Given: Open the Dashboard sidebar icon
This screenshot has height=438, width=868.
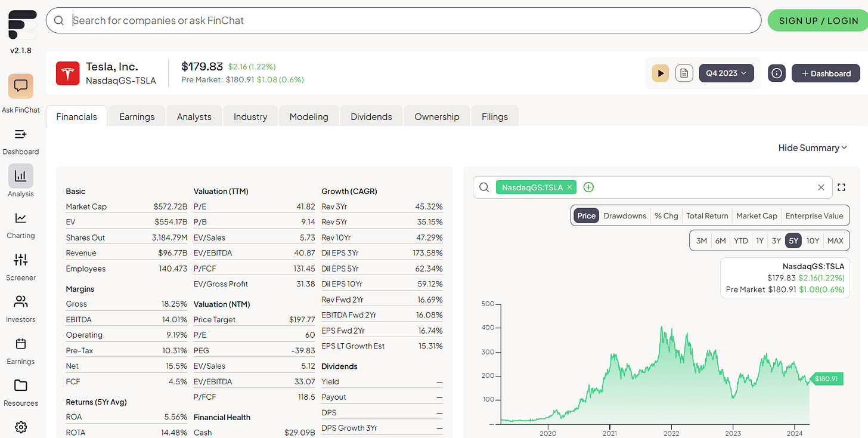Looking at the screenshot, I should pos(21,134).
